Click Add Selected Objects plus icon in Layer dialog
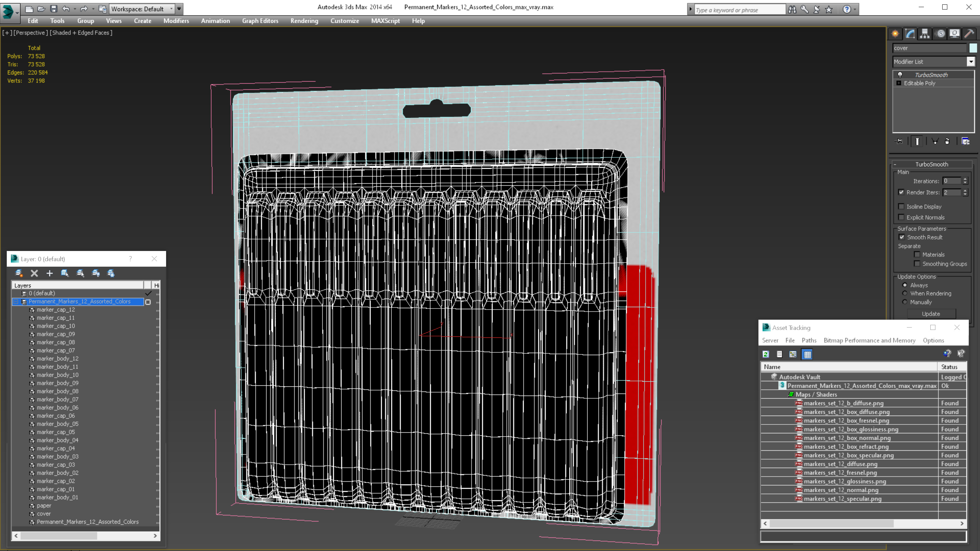The width and height of the screenshot is (980, 551). point(49,273)
